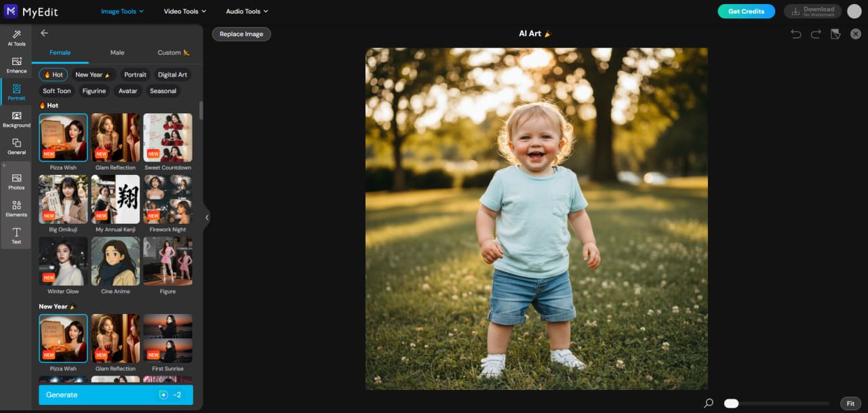The width and height of the screenshot is (868, 413).
Task: Open the Background sidebar tool
Action: 16,119
